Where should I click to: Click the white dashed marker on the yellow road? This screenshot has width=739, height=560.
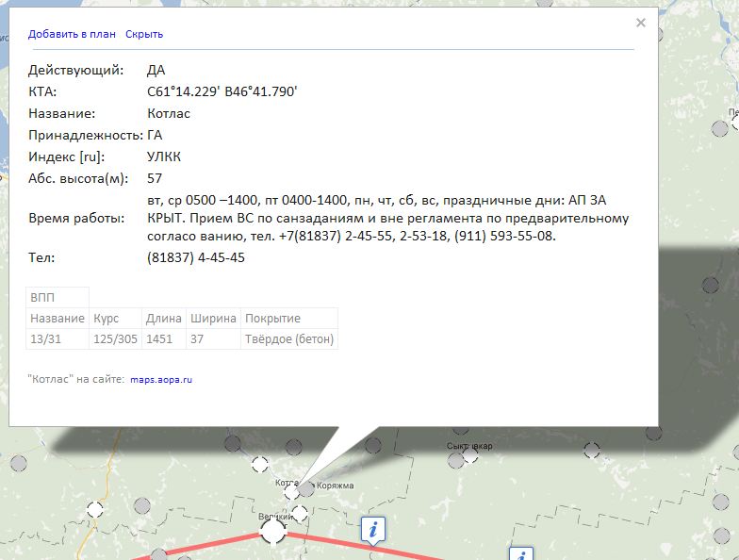coord(94,509)
